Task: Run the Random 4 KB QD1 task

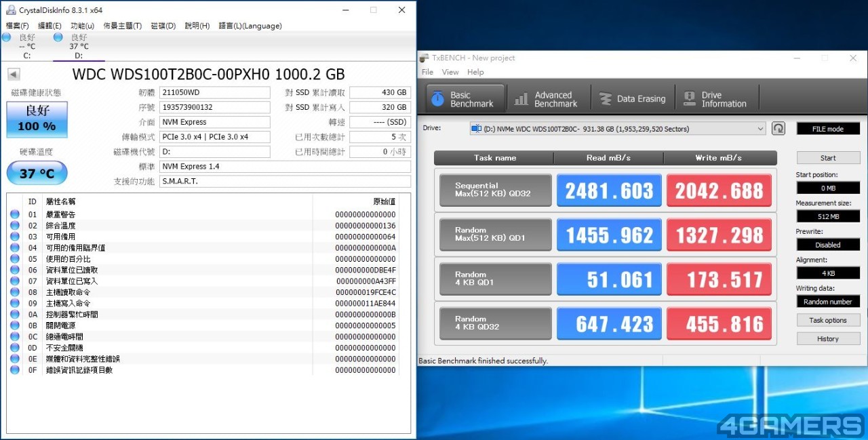Action: click(x=496, y=279)
